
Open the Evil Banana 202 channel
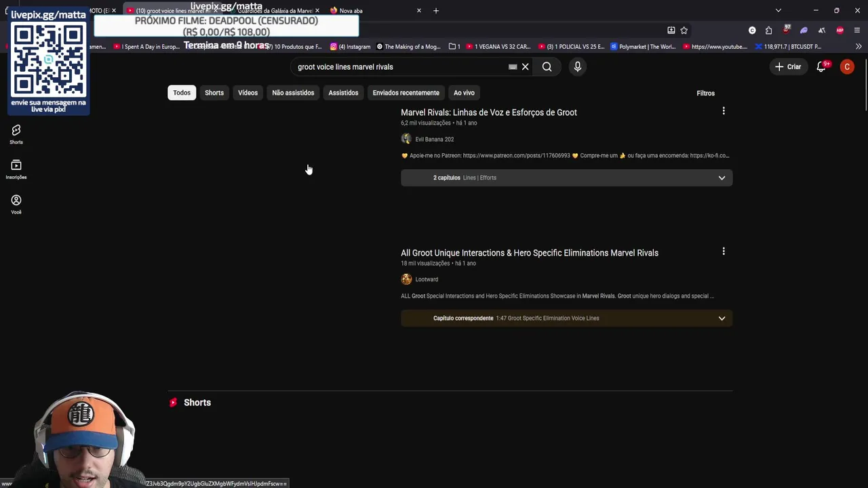435,139
